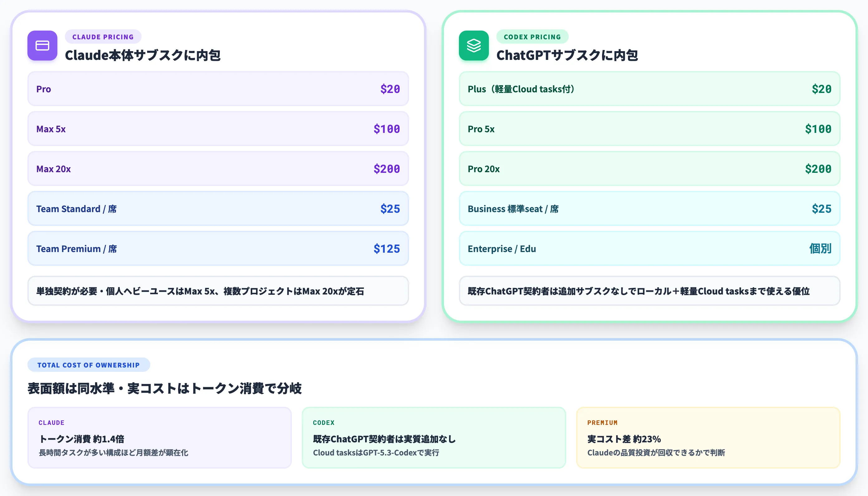
Task: Click the green stacked layers icon
Action: coord(474,45)
